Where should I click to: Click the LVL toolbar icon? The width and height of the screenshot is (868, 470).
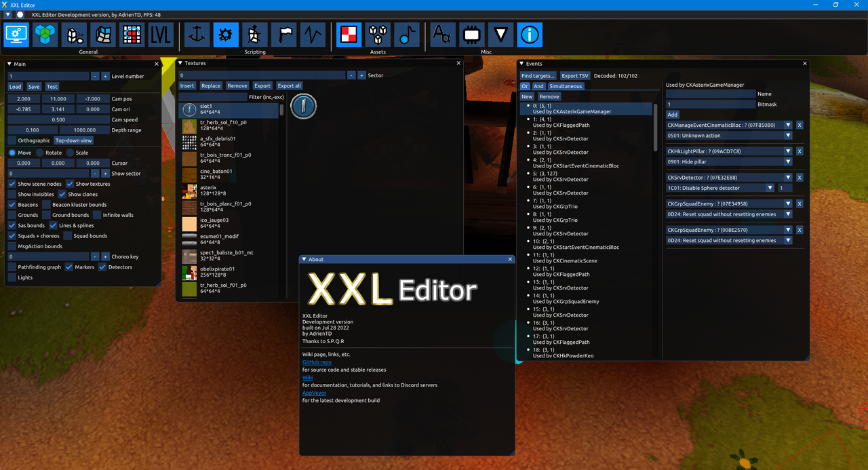pyautogui.click(x=161, y=35)
